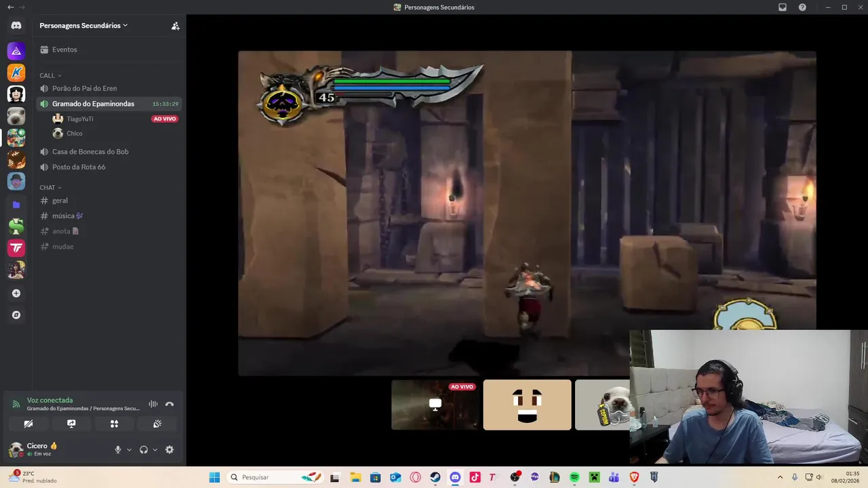Open the purple server folder icon
The height and width of the screenshot is (488, 868).
[16, 204]
